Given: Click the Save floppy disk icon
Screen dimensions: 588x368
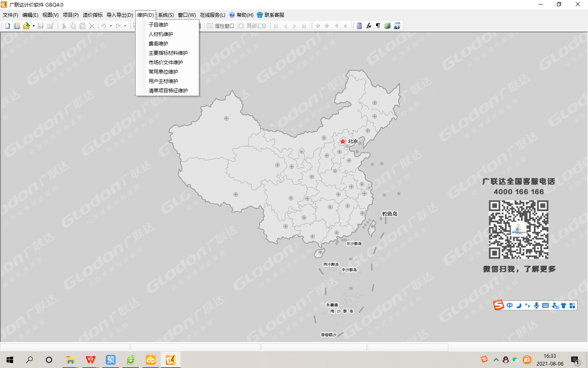Looking at the screenshot, I should pos(40,26).
